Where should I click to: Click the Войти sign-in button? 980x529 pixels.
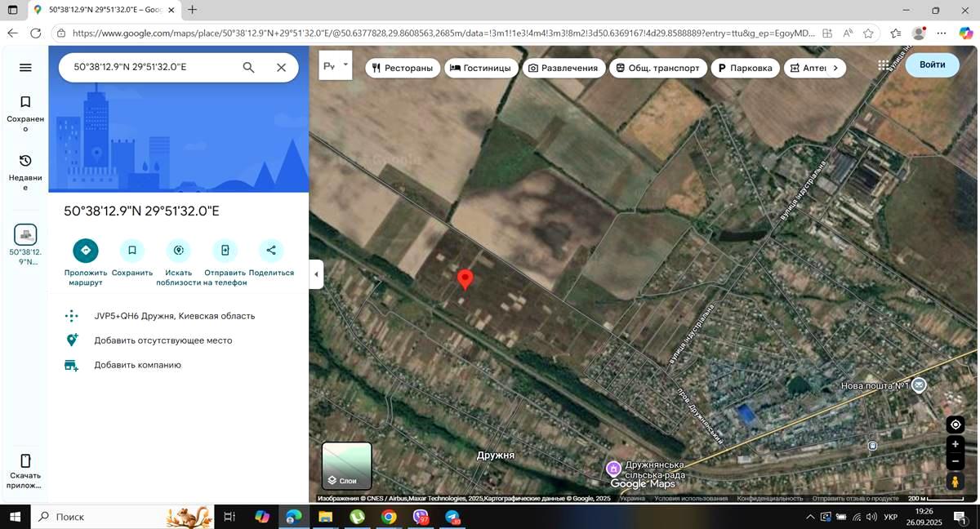pos(932,64)
